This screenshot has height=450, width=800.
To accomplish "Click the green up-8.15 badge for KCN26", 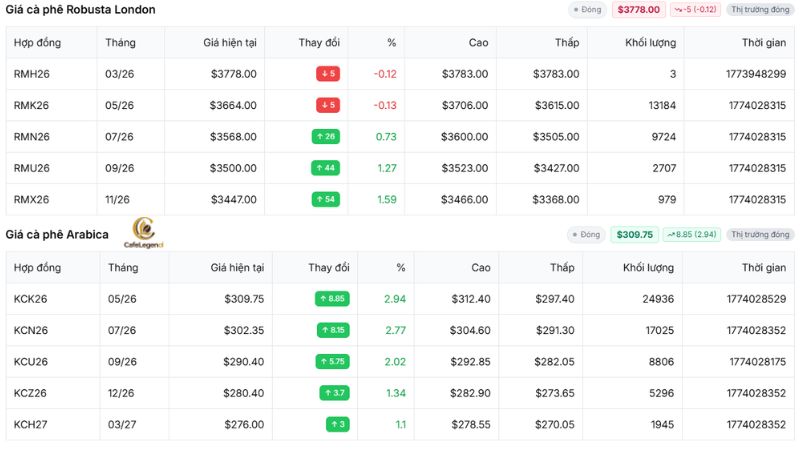I will click(333, 330).
